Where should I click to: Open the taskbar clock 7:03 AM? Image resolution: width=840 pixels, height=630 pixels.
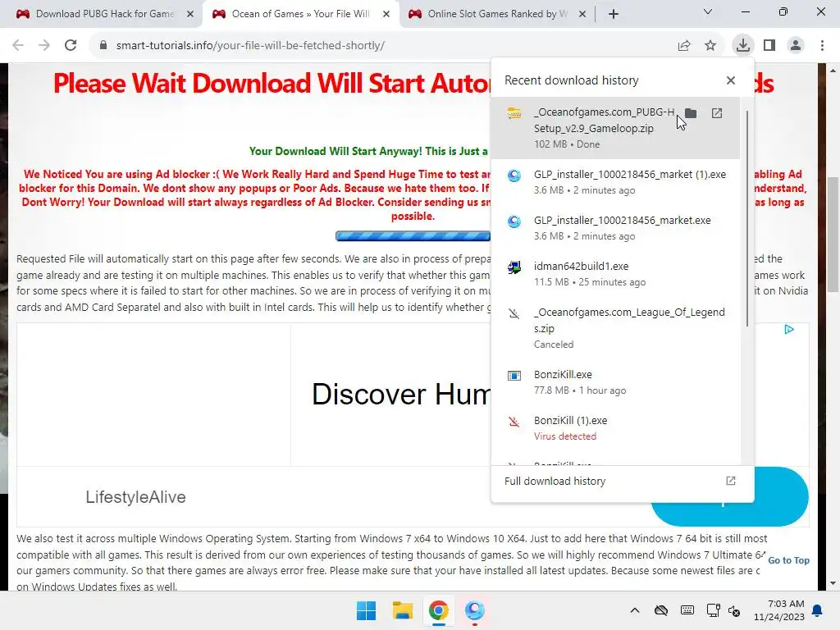tap(779, 610)
